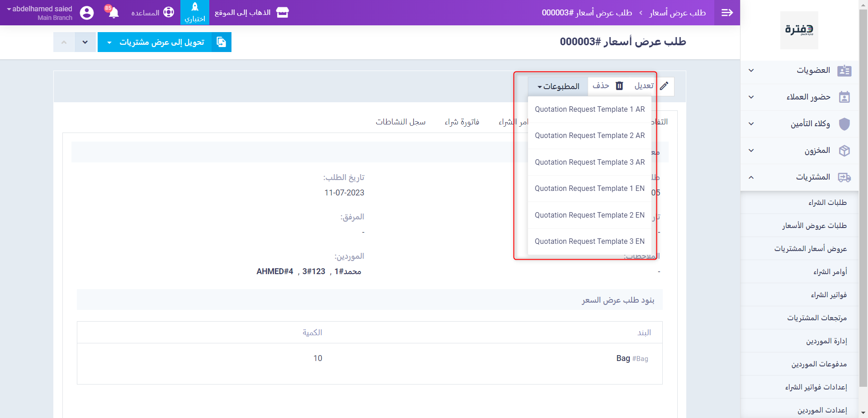Open the store icon for site link
This screenshot has width=868, height=418.
[283, 13]
